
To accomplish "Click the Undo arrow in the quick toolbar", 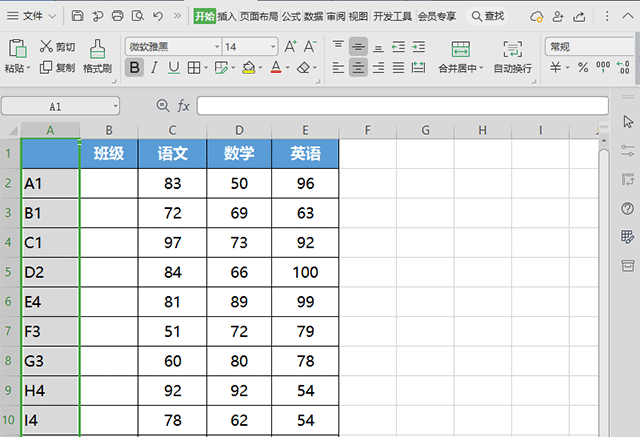I will point(159,16).
